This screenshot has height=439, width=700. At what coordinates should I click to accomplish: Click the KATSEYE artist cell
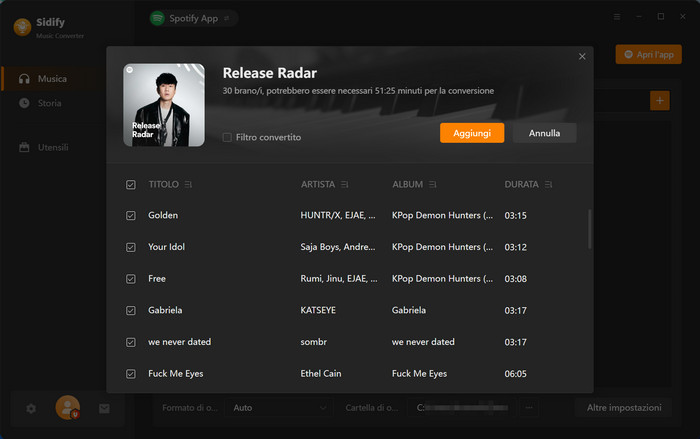click(x=318, y=310)
